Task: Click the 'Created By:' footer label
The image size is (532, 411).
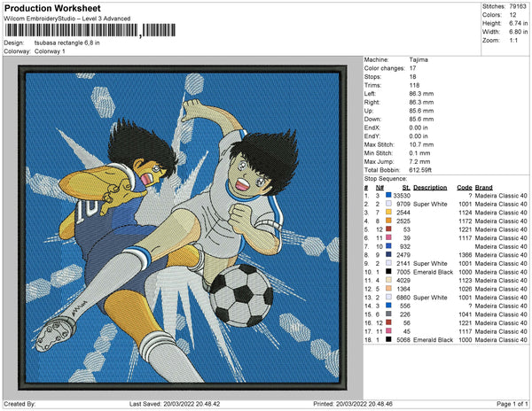Action: (x=20, y=404)
